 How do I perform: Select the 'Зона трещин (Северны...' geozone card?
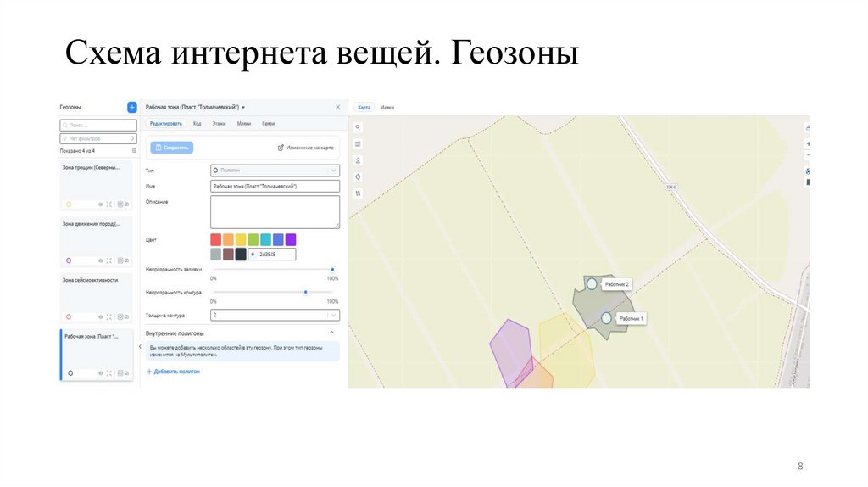click(97, 186)
